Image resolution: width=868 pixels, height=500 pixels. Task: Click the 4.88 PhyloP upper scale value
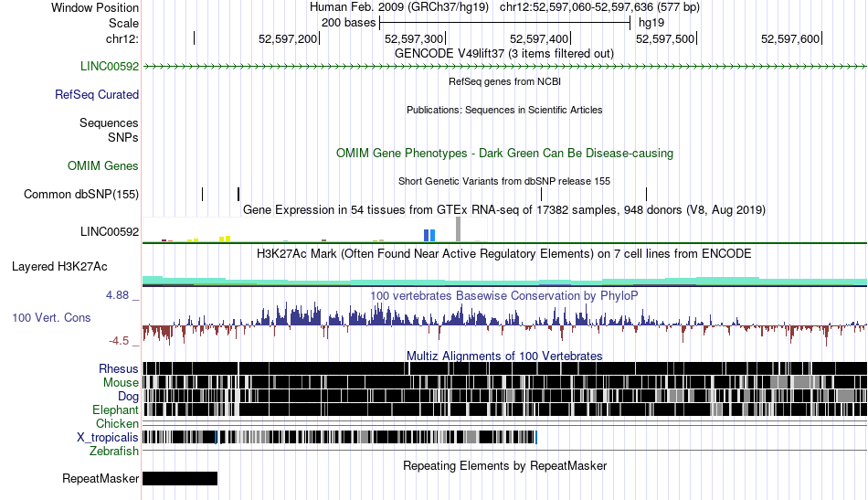point(117,295)
